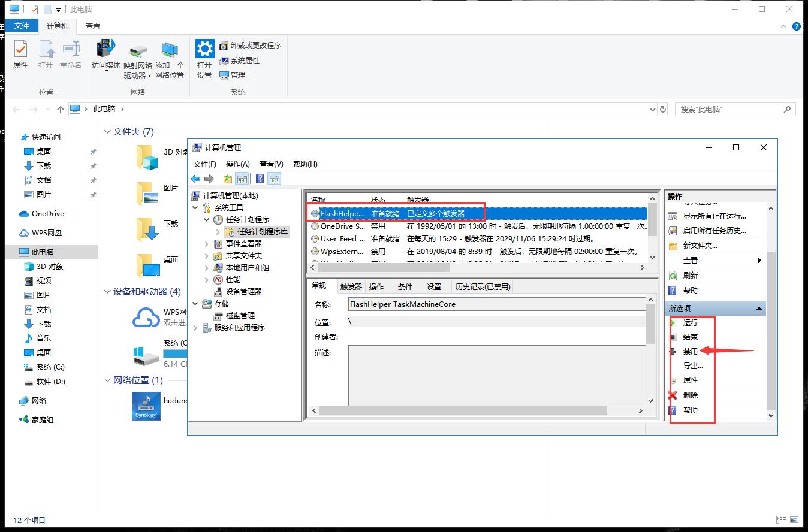Screen dimensions: 808x532
Task: Open help with the blue ? toolbar icon
Action: 260,178
